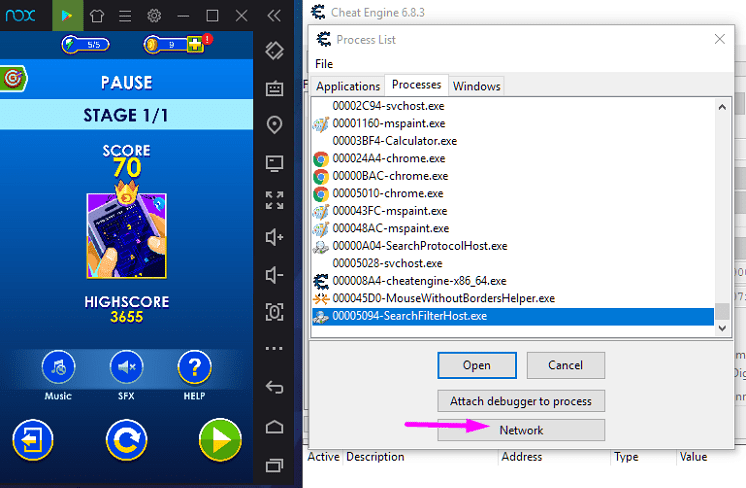746x488 pixels.
Task: Select 00000A04-SearchProtocolHost.exe process
Action: click(513, 246)
